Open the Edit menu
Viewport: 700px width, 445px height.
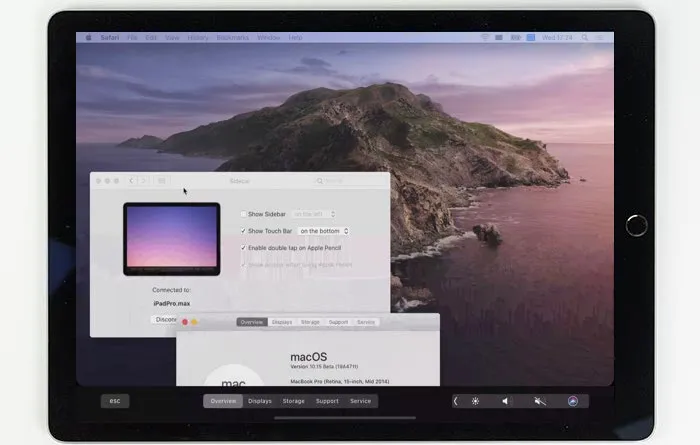151,37
